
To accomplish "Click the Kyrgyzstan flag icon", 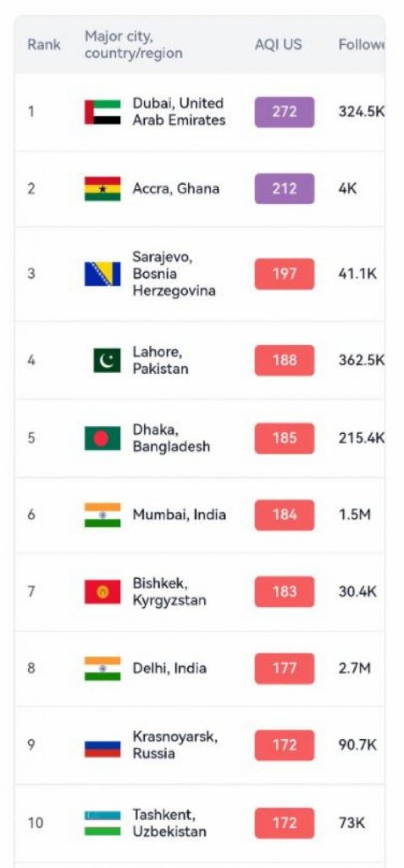I will click(102, 592).
